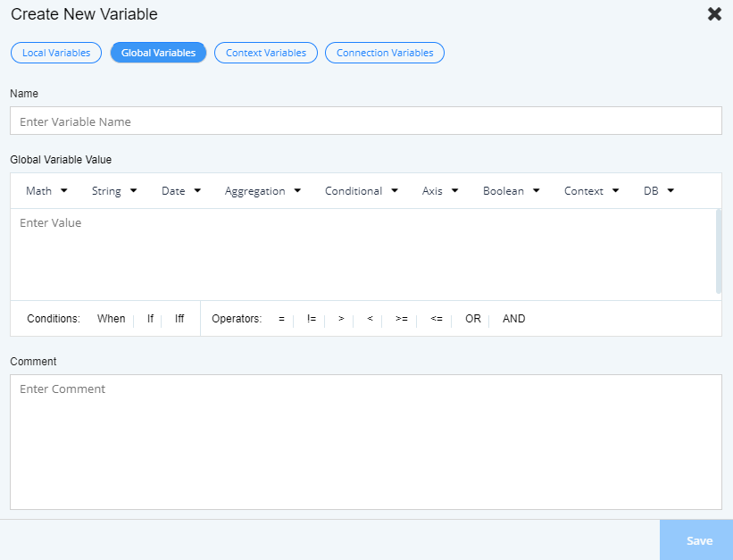This screenshot has height=560, width=733.
Task: Insert the greater-than (>) operator
Action: coord(341,319)
